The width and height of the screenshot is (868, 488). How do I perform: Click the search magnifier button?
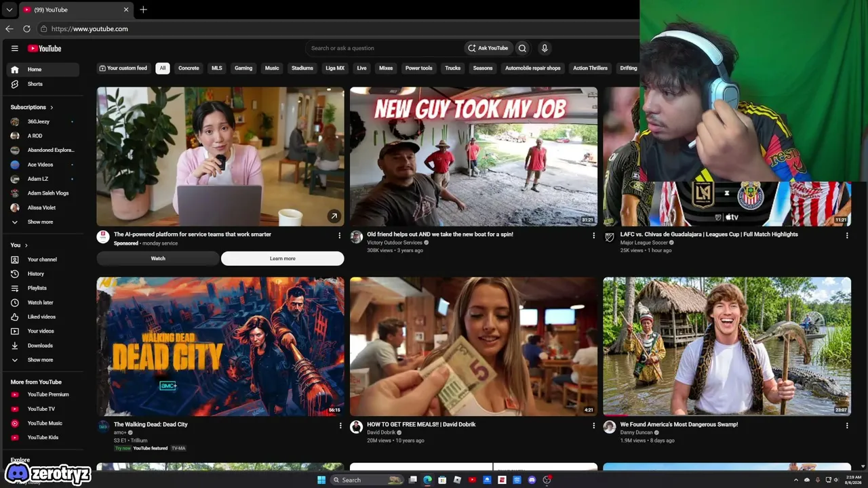(522, 48)
